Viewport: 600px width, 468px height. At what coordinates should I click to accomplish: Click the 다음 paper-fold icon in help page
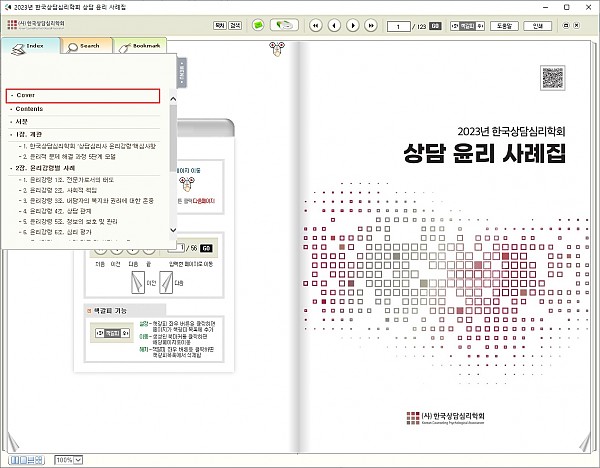coord(166,282)
